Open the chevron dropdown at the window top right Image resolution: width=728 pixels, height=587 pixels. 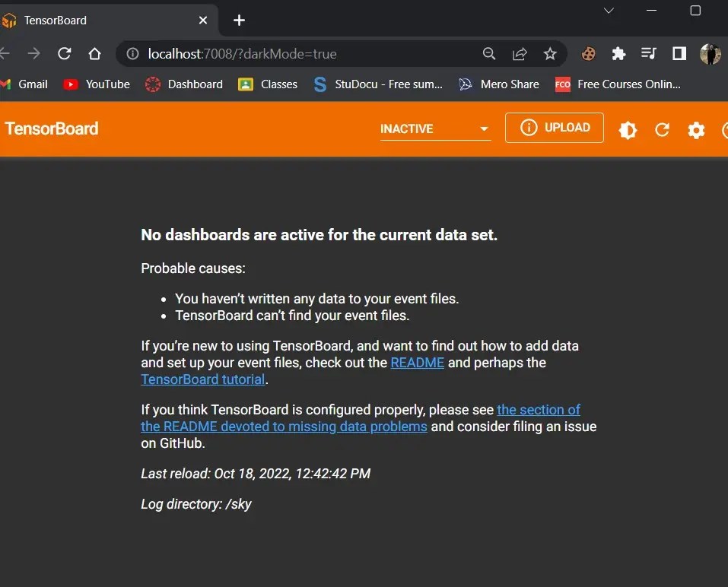[607, 11]
